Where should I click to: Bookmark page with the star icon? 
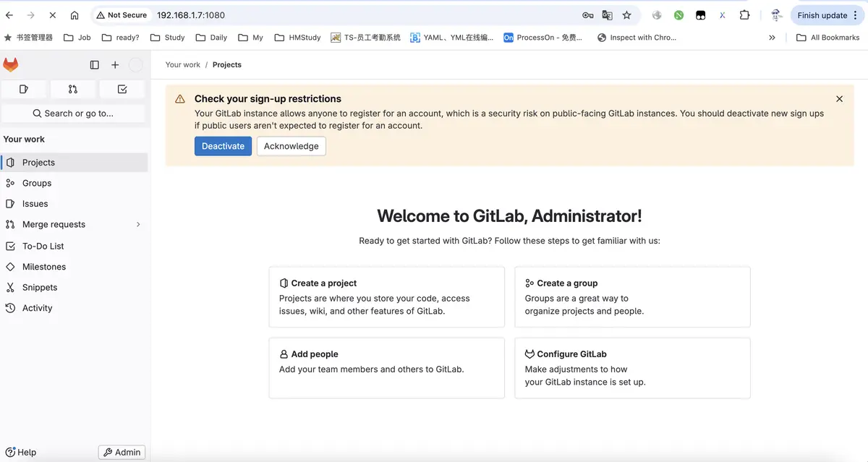[626, 15]
